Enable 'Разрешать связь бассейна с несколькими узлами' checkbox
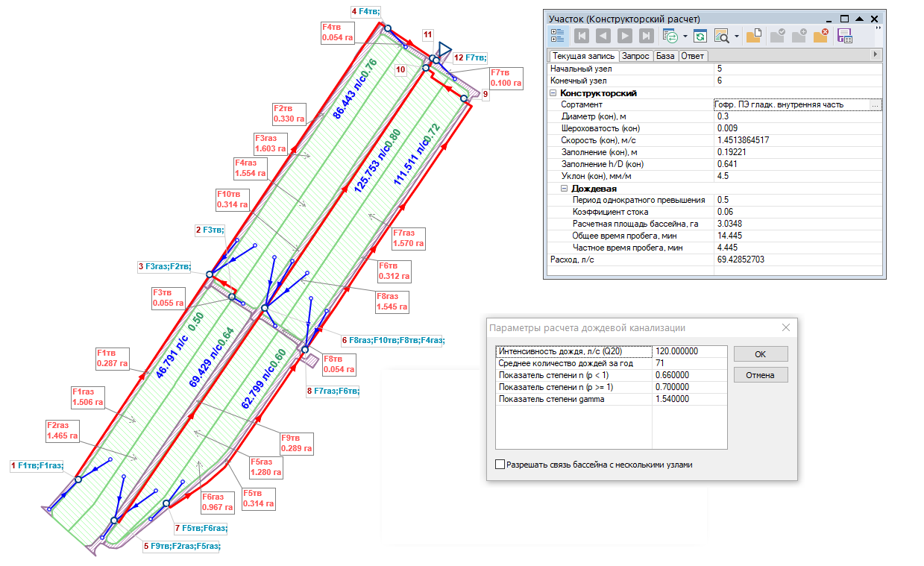The image size is (924, 566). (x=500, y=465)
